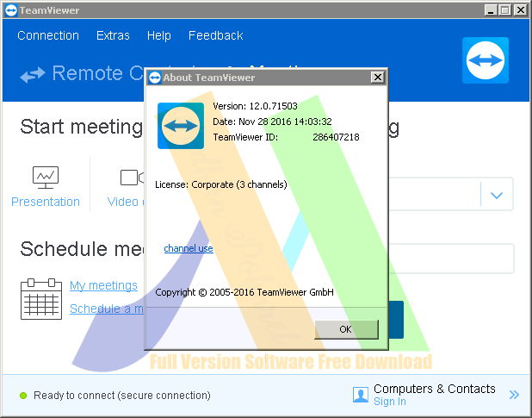Click the Computers & Contacts person icon
The image size is (532, 418).
[361, 395]
